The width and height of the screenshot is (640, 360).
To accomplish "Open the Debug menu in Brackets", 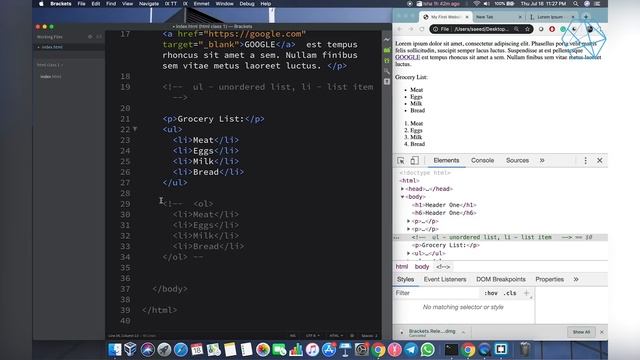I will (x=247, y=4).
